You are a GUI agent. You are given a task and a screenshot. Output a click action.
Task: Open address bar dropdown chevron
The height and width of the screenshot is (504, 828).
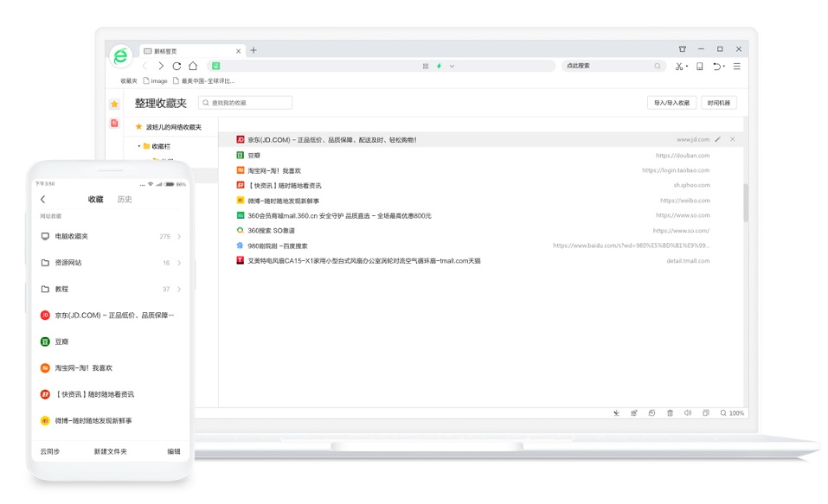click(x=452, y=66)
